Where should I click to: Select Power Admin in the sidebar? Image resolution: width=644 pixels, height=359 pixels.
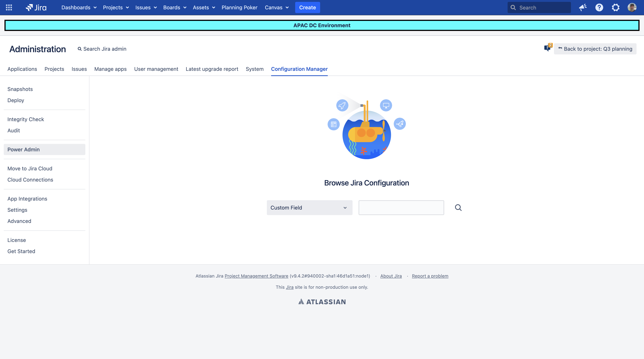click(45, 149)
